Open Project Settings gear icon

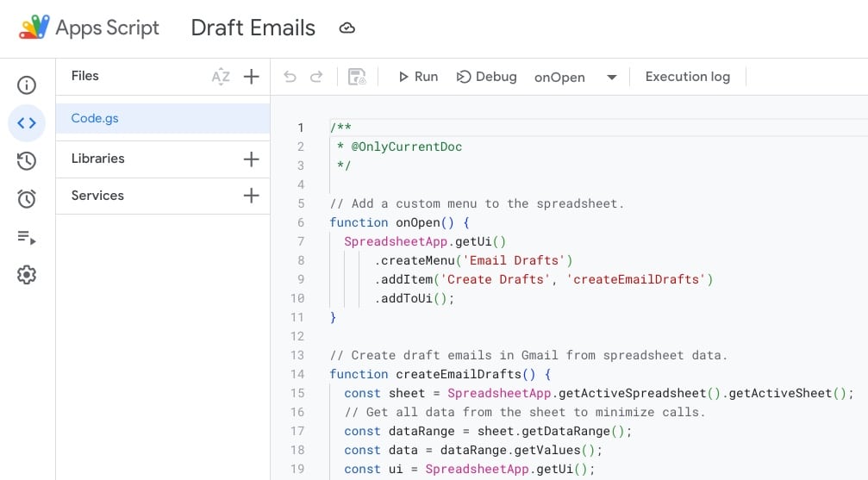tap(27, 275)
